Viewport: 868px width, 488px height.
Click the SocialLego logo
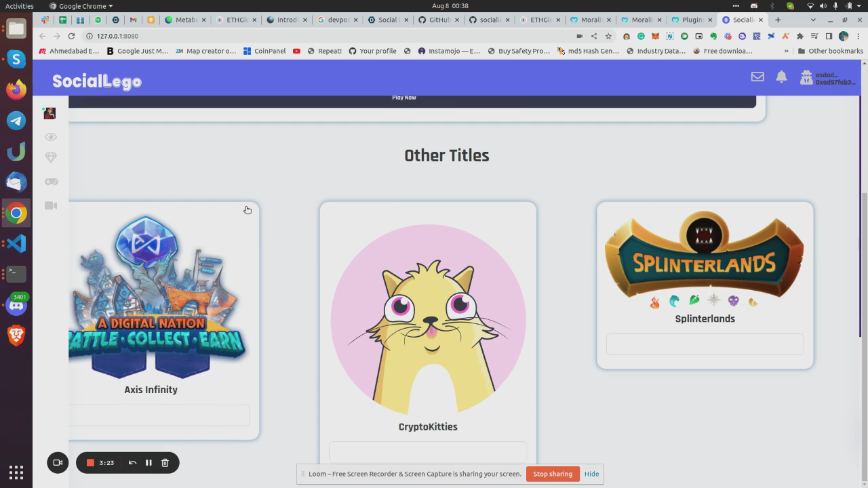pos(97,81)
